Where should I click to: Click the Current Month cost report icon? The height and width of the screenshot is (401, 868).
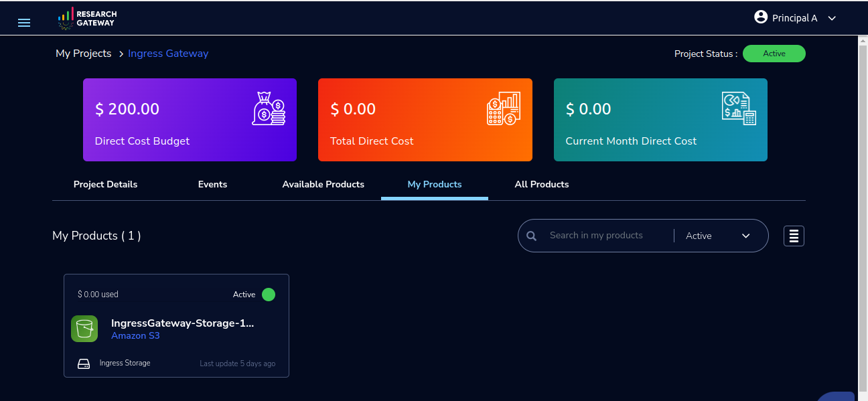[x=739, y=108]
